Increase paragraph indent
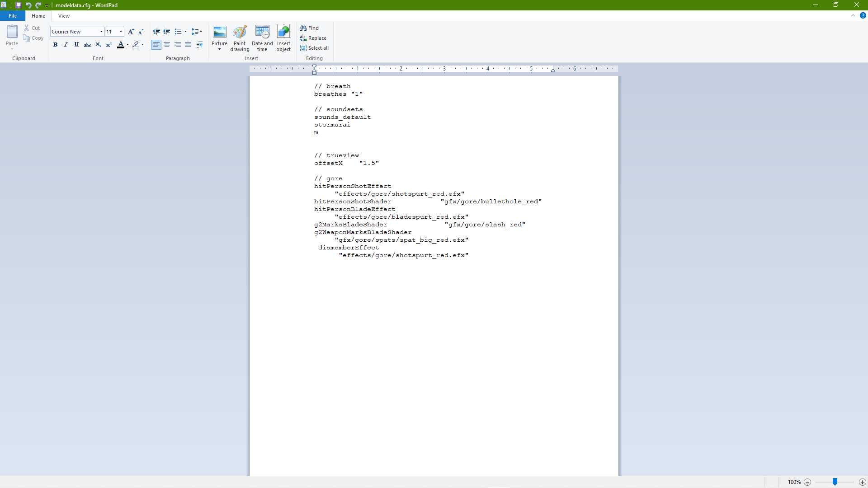This screenshot has width=868, height=488. (167, 32)
